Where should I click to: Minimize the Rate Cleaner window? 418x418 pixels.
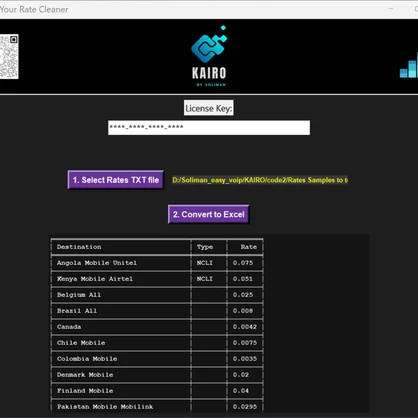pos(391,9)
